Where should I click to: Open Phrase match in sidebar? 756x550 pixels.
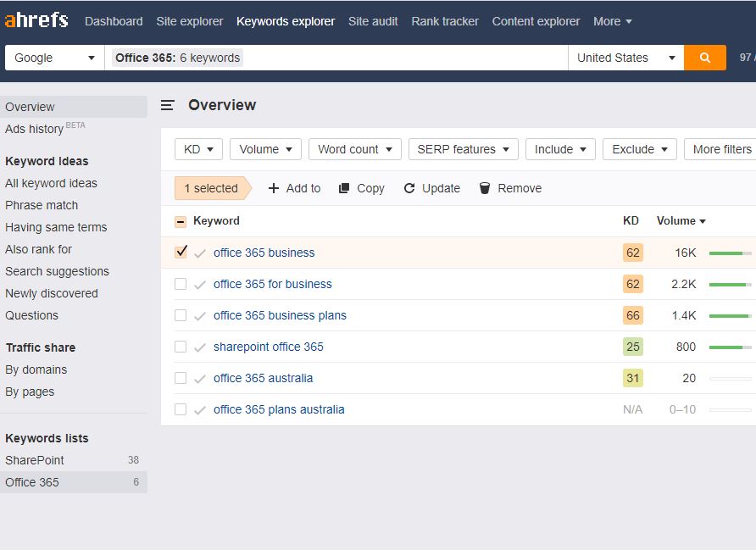(x=42, y=205)
